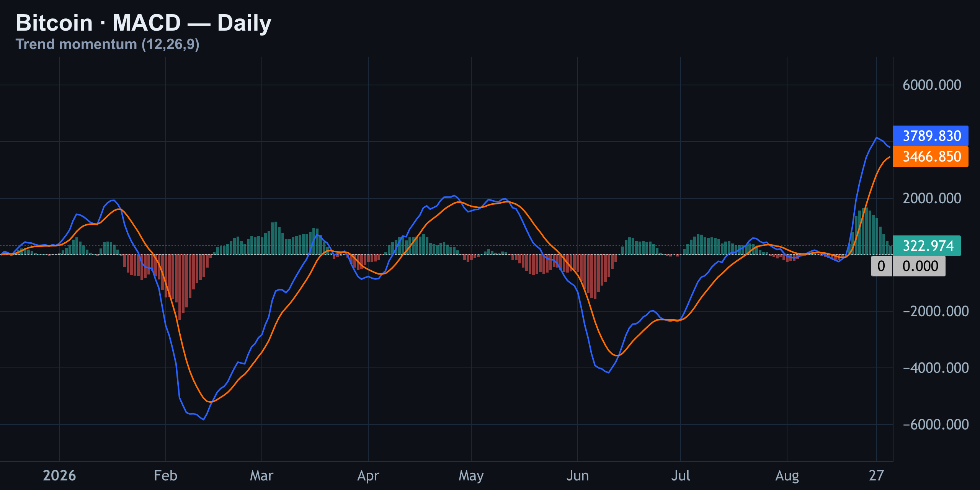Click the 2000.000 axis label
The width and height of the screenshot is (980, 490).
(x=932, y=198)
